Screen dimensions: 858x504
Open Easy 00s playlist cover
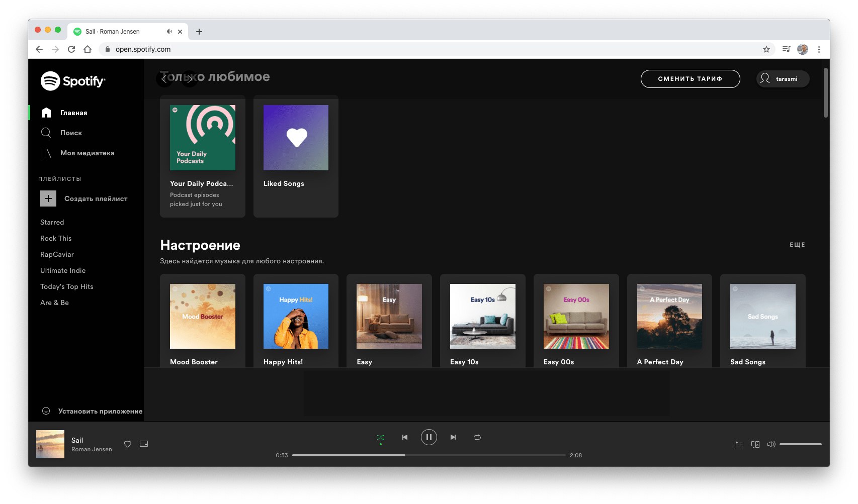(x=576, y=316)
